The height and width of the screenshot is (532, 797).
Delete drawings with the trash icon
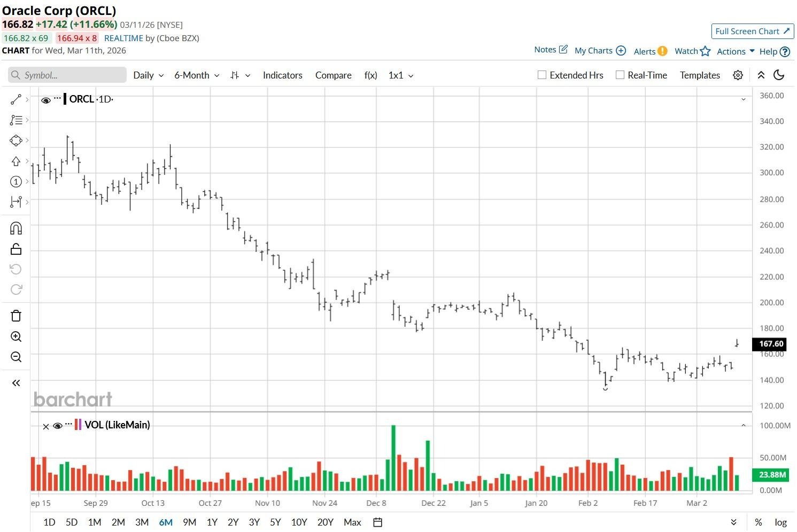(16, 316)
